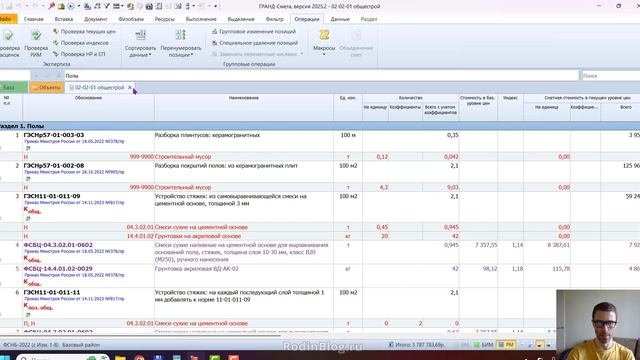Open the dropdown arrow beside Заменить переменные числами
This screenshot has height=360, width=640.
pos(302,54)
